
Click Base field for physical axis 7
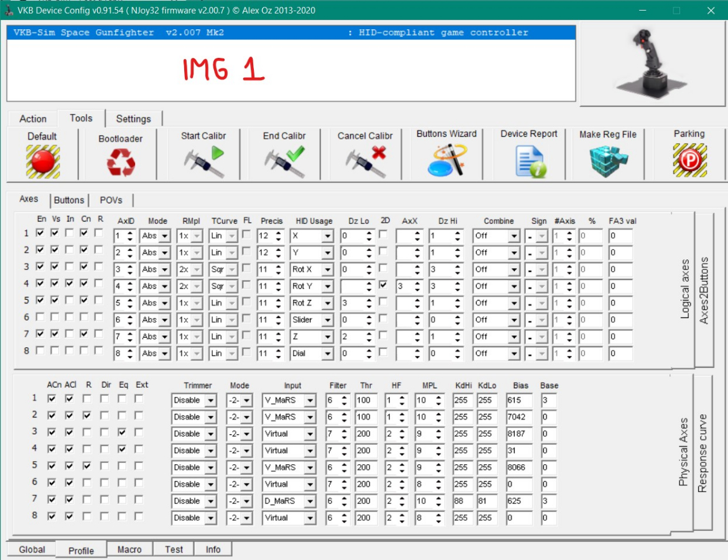point(548,501)
